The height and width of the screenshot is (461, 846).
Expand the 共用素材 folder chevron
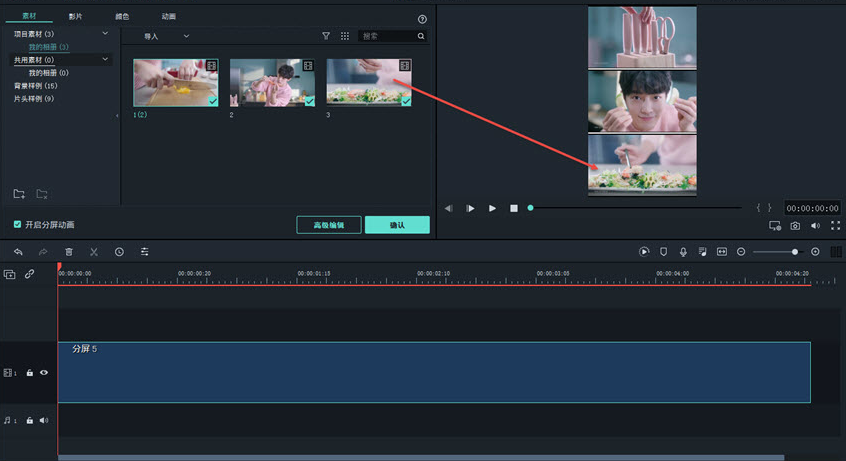(x=105, y=60)
